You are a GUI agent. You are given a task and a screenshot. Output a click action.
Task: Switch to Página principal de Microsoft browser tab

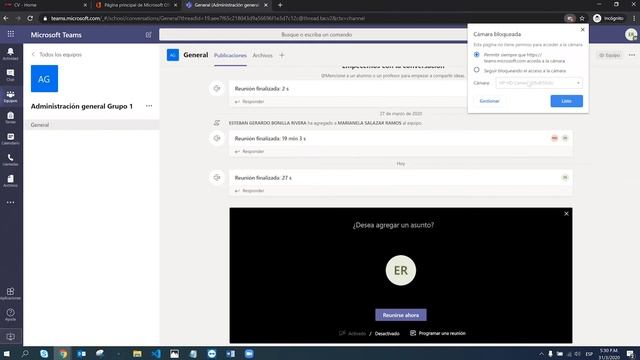tap(136, 5)
